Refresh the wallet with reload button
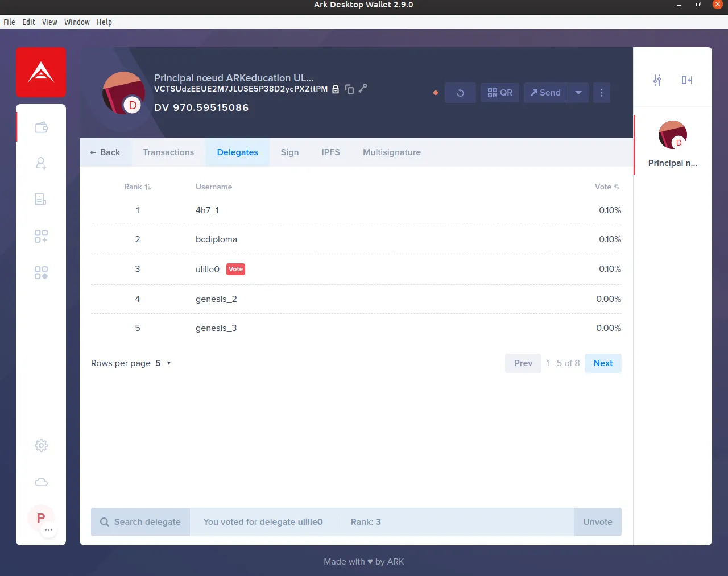 [x=460, y=93]
